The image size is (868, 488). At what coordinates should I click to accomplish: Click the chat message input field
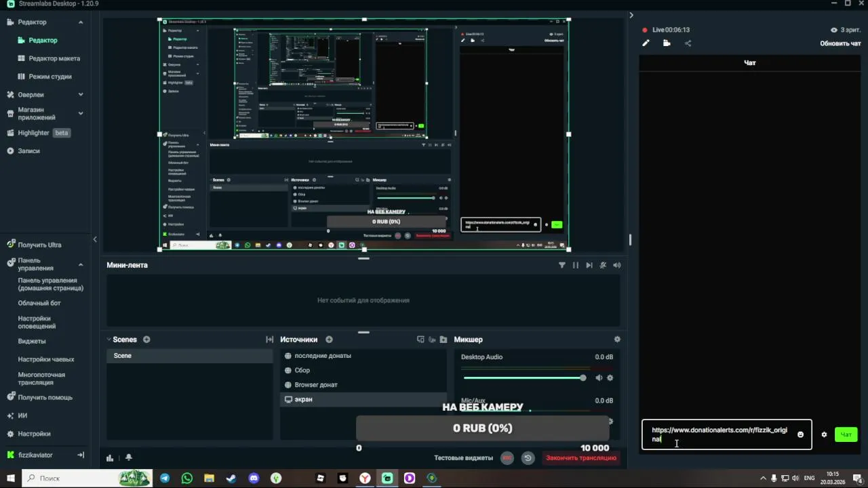coord(727,434)
